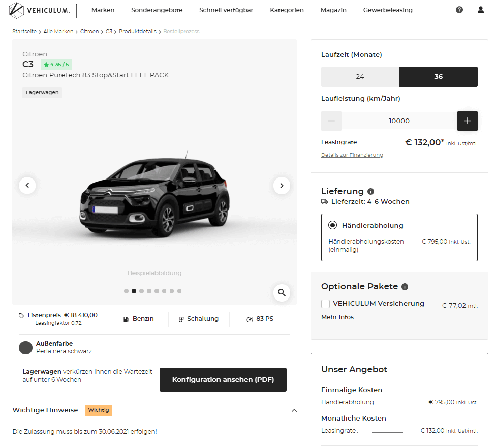Show previous car image
Screen dimensions: 496x448
pyautogui.click(x=27, y=185)
